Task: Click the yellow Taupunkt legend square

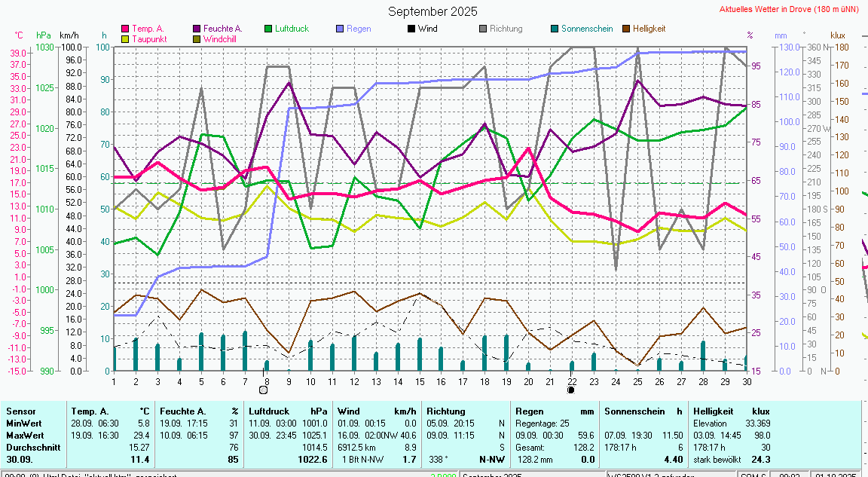Action: 125,38
